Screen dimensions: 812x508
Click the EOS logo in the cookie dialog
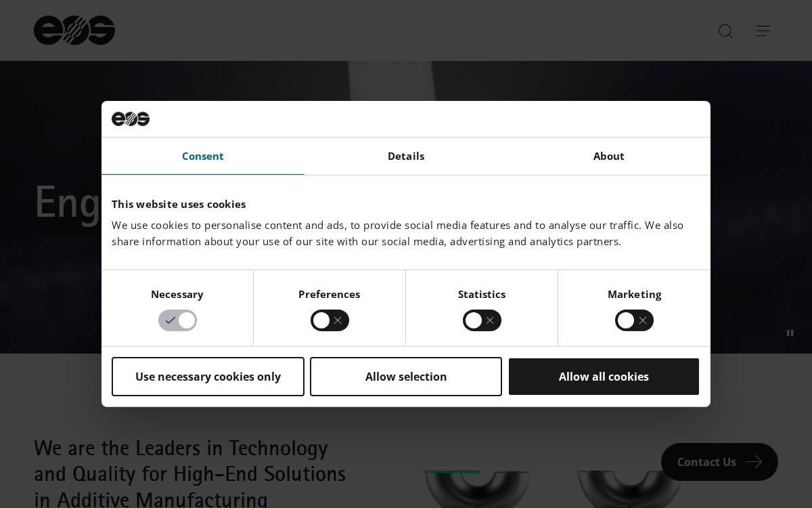pyautogui.click(x=131, y=119)
